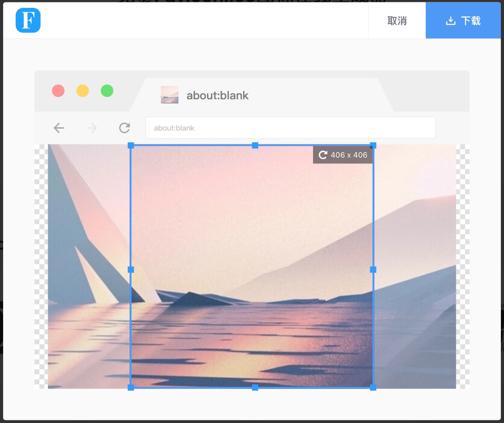Image resolution: width=504 pixels, height=423 pixels.
Task: Click the favicon thumbnail in the tab
Action: pyautogui.click(x=169, y=95)
